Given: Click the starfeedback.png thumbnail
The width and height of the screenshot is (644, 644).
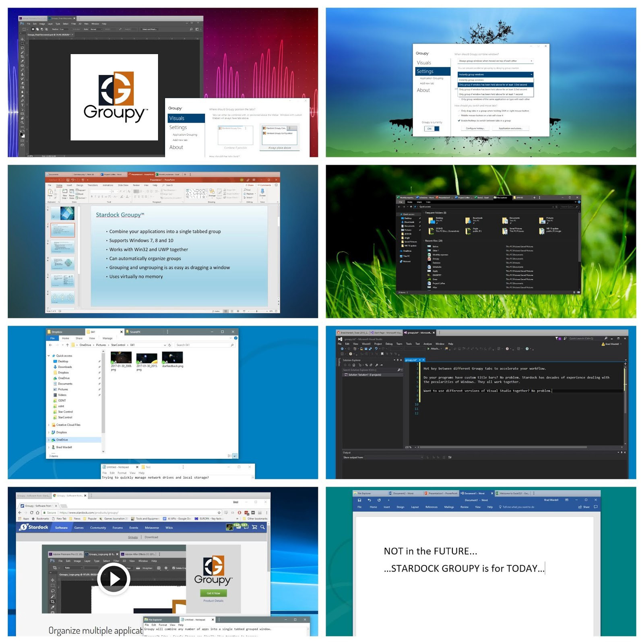Looking at the screenshot, I should point(172,357).
